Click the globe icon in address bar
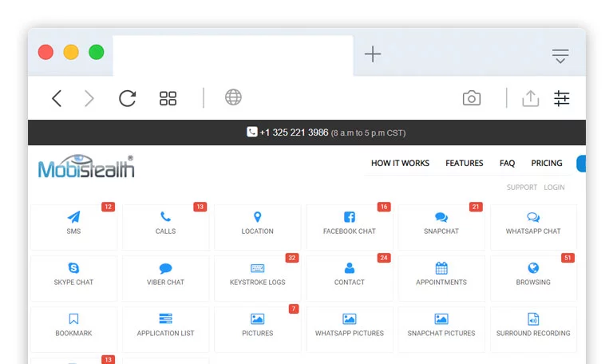Viewport: 613px width, 364px height. pyautogui.click(x=233, y=97)
